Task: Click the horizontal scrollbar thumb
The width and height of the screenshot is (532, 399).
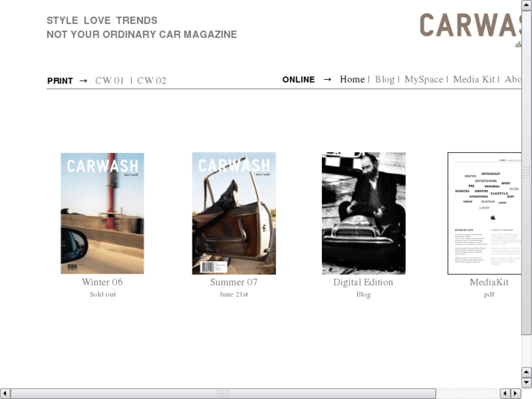Action: coord(223,394)
